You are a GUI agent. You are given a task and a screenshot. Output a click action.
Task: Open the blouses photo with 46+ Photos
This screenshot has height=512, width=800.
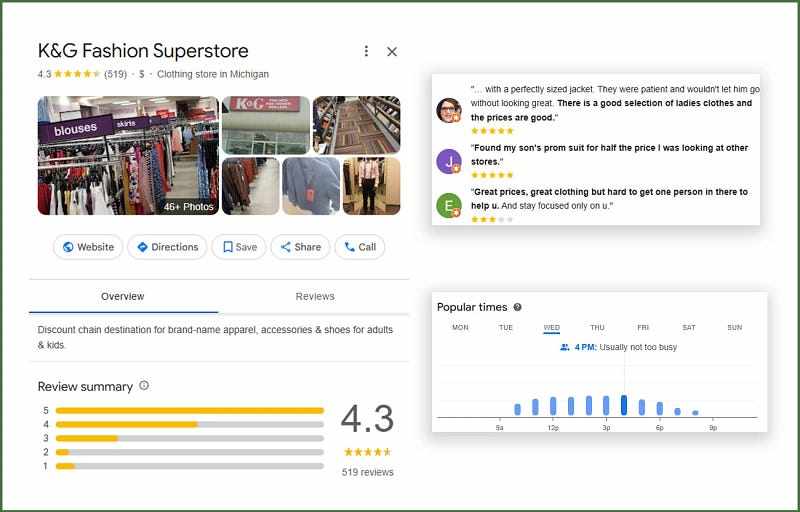point(127,155)
